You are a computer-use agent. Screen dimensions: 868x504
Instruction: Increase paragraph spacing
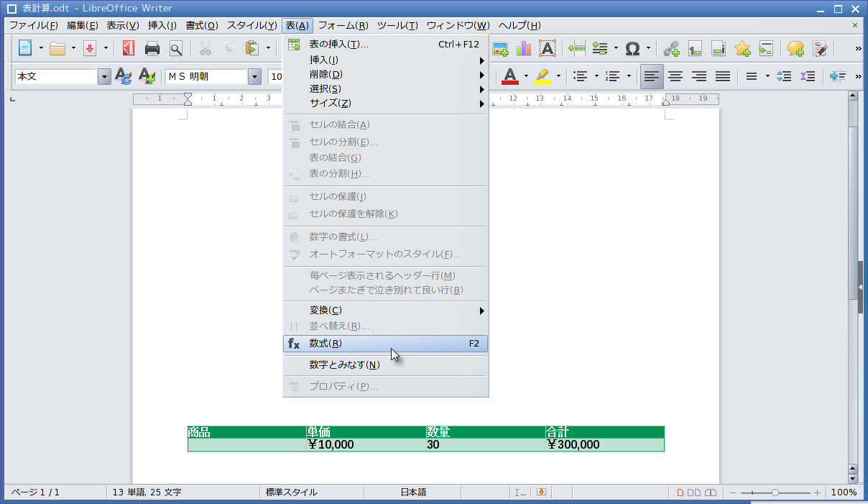785,75
